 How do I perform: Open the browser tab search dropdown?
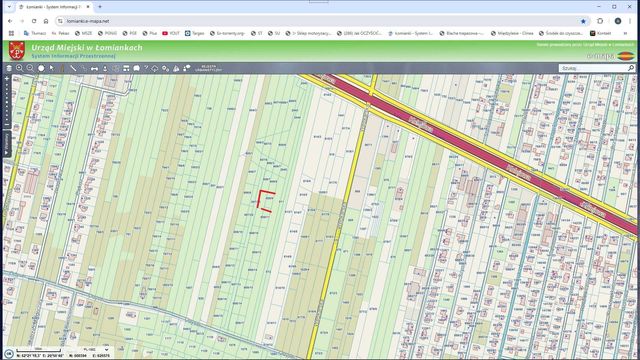point(9,7)
